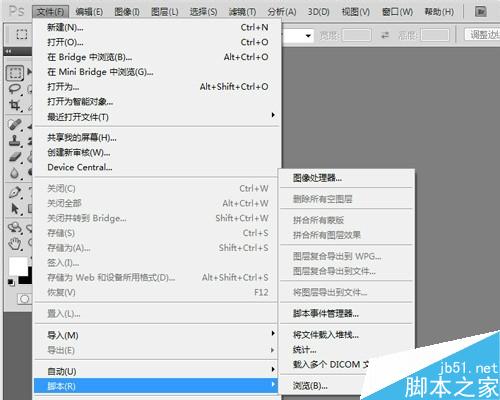The height and width of the screenshot is (400, 500).
Task: Click the foreground color swatch
Action: pyautogui.click(x=18, y=266)
